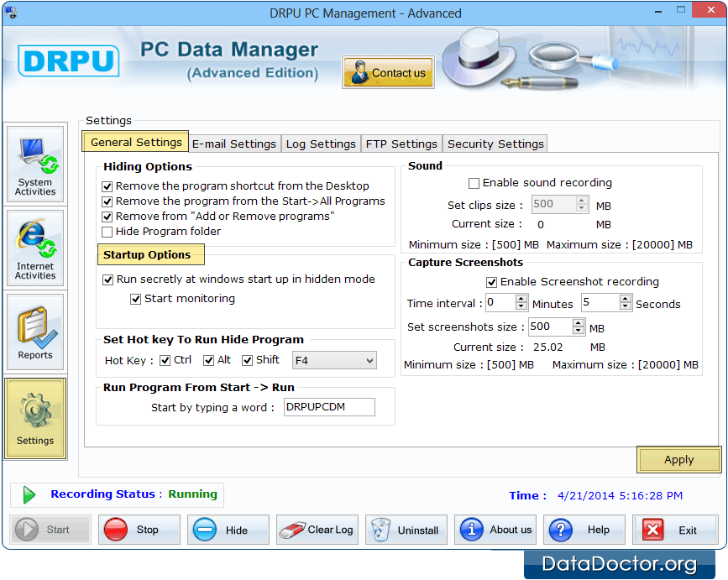Select the Settings gear icon
This screenshot has width=728, height=580.
(34, 410)
